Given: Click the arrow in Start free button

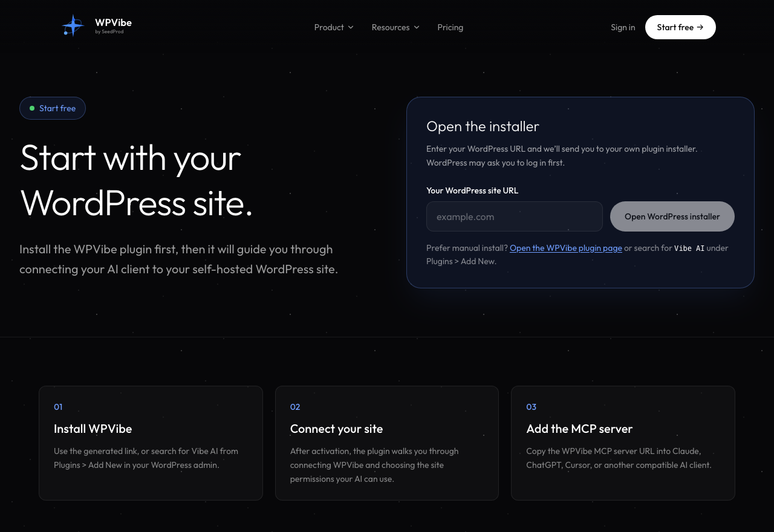Looking at the screenshot, I should (x=700, y=27).
